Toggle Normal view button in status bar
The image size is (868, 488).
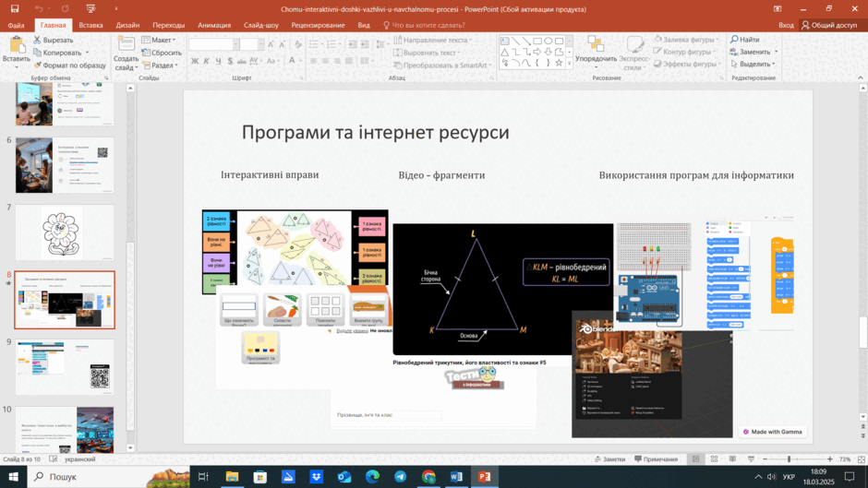(696, 459)
